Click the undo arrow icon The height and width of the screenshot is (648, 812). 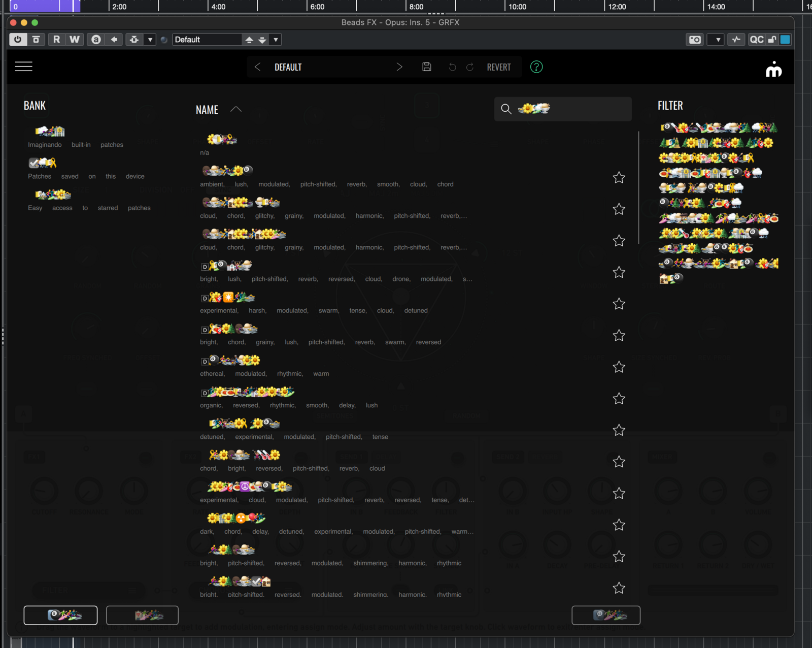click(x=452, y=67)
